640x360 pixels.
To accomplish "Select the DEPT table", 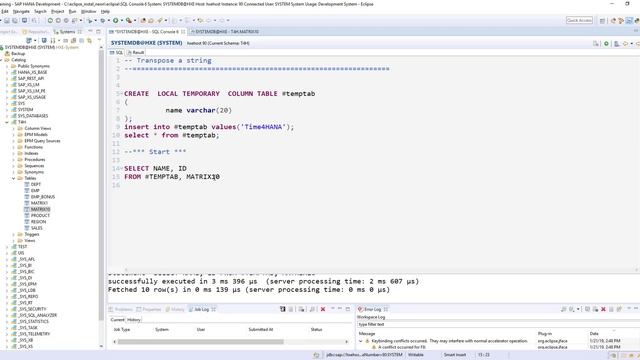I will (x=36, y=184).
